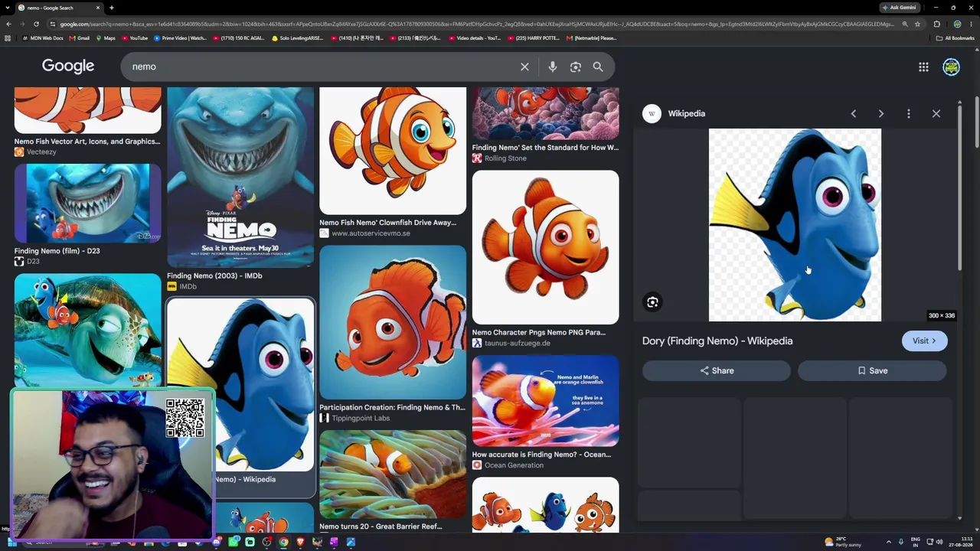Image resolution: width=980 pixels, height=551 pixels.
Task: Clear the search box with the X icon
Action: click(x=524, y=67)
